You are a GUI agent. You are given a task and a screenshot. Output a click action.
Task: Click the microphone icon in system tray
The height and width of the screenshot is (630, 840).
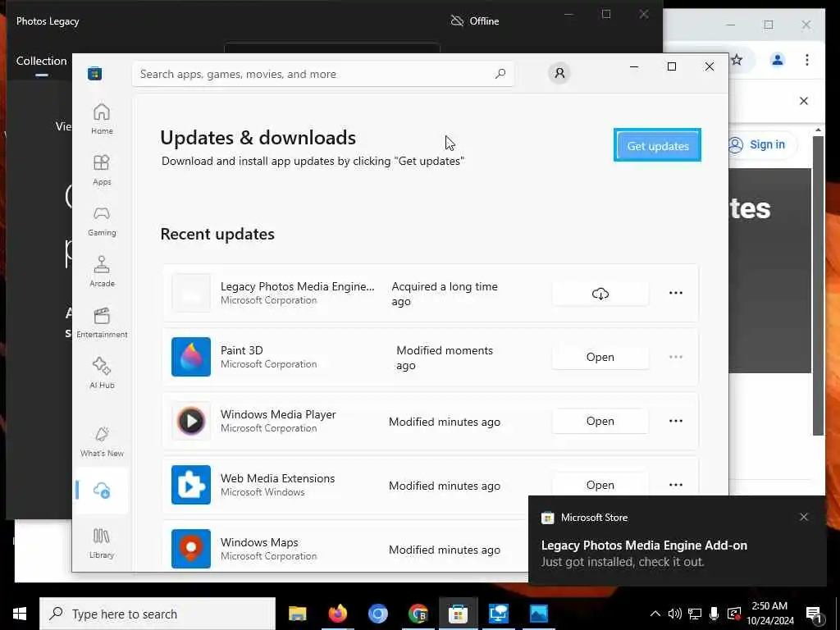714,614
